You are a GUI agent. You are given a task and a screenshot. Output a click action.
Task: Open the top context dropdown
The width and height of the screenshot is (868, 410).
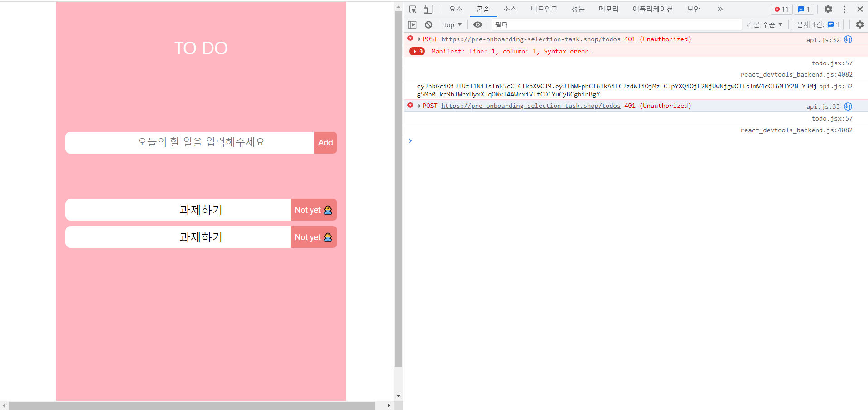pos(453,24)
